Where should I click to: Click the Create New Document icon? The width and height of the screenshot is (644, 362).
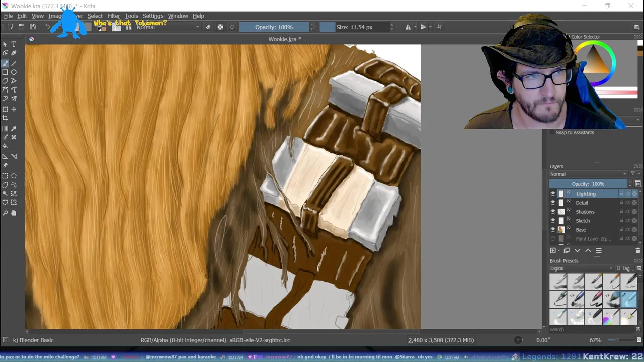(10, 27)
